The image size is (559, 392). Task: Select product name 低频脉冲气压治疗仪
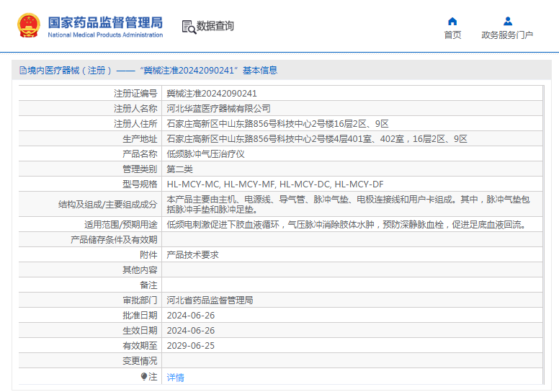point(206,154)
